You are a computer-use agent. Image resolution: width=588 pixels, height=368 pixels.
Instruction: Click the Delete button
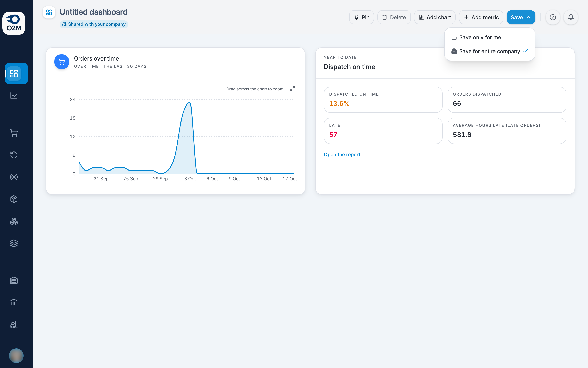coord(394,17)
